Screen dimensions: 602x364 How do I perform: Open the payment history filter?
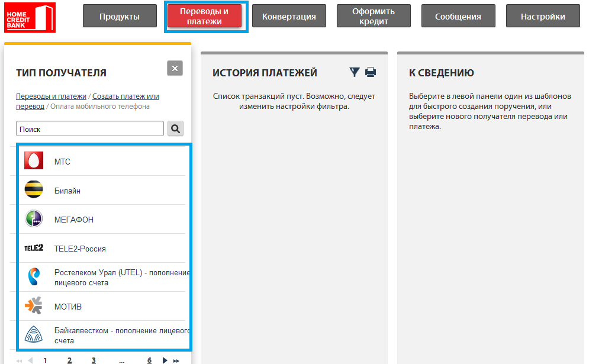coord(355,72)
